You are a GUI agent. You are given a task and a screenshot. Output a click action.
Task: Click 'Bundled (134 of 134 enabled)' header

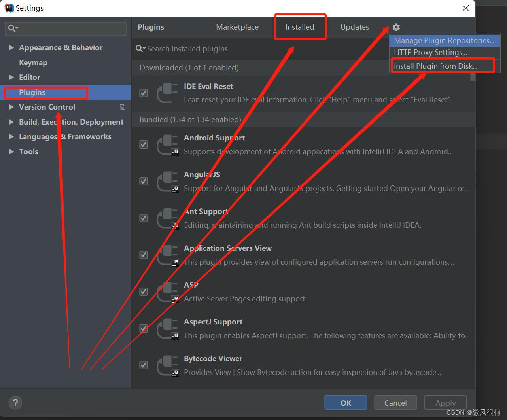point(190,120)
